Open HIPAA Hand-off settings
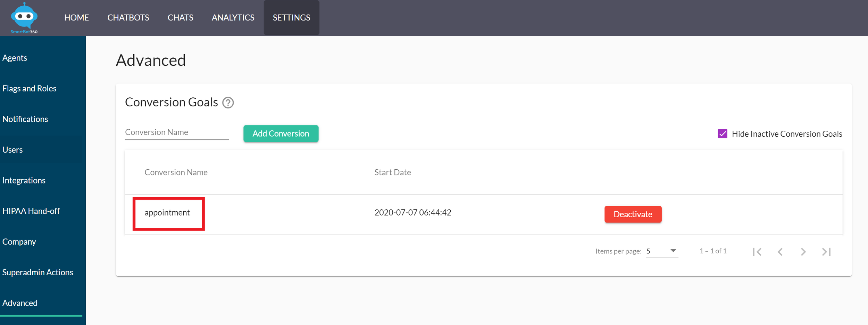The image size is (868, 325). 31,211
